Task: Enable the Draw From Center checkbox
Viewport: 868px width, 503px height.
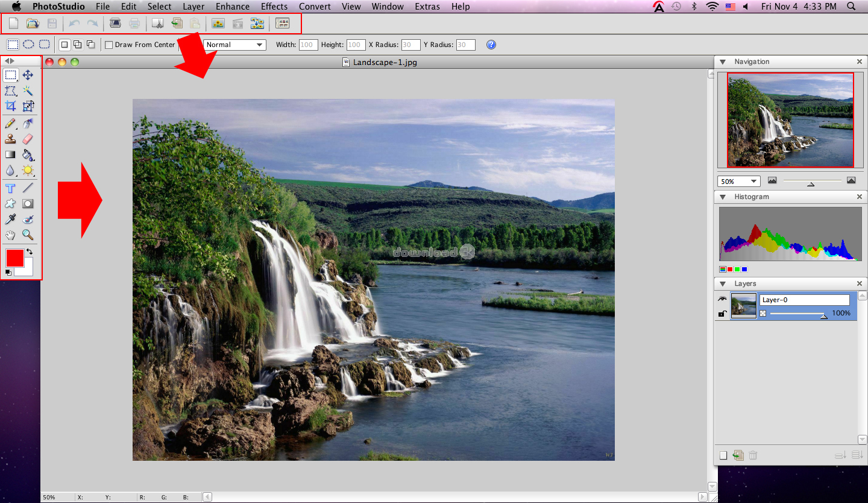Action: (x=109, y=45)
